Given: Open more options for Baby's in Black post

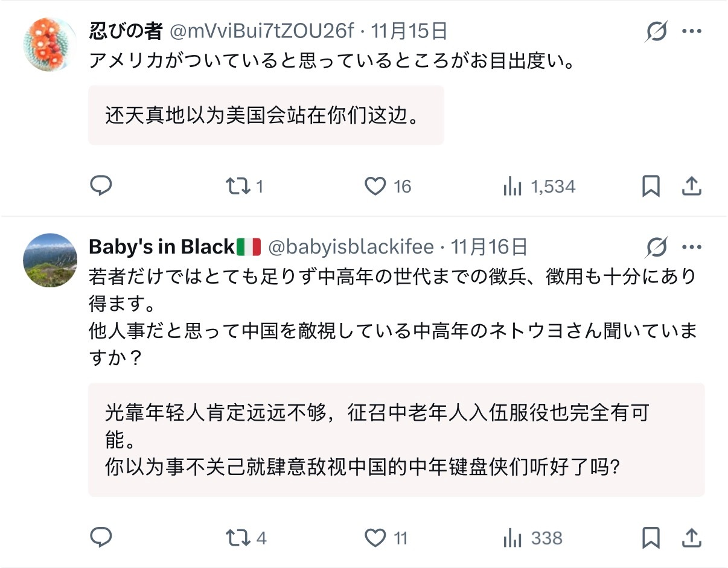Looking at the screenshot, I should [692, 247].
